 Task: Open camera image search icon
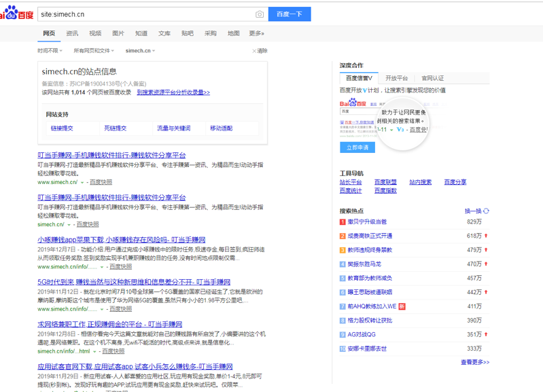260,14
